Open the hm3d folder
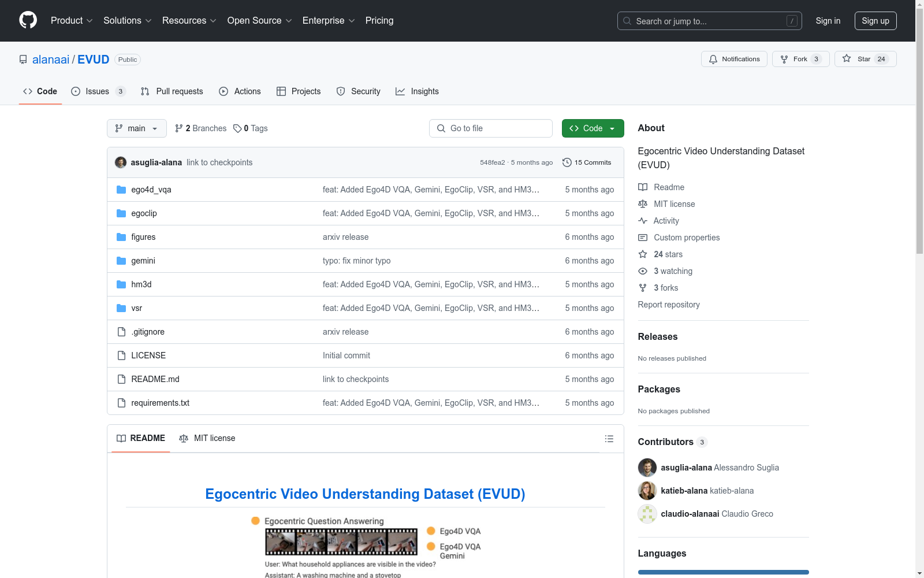The image size is (924, 578). pos(141,284)
